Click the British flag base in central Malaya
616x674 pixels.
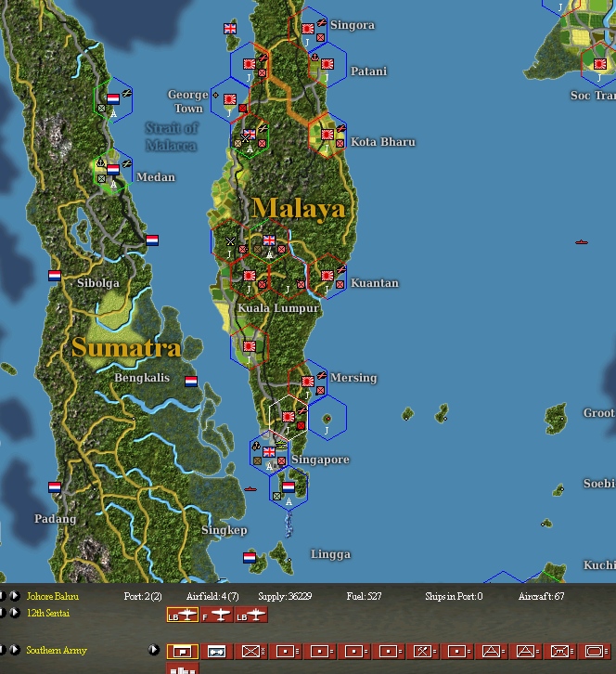[x=269, y=240]
